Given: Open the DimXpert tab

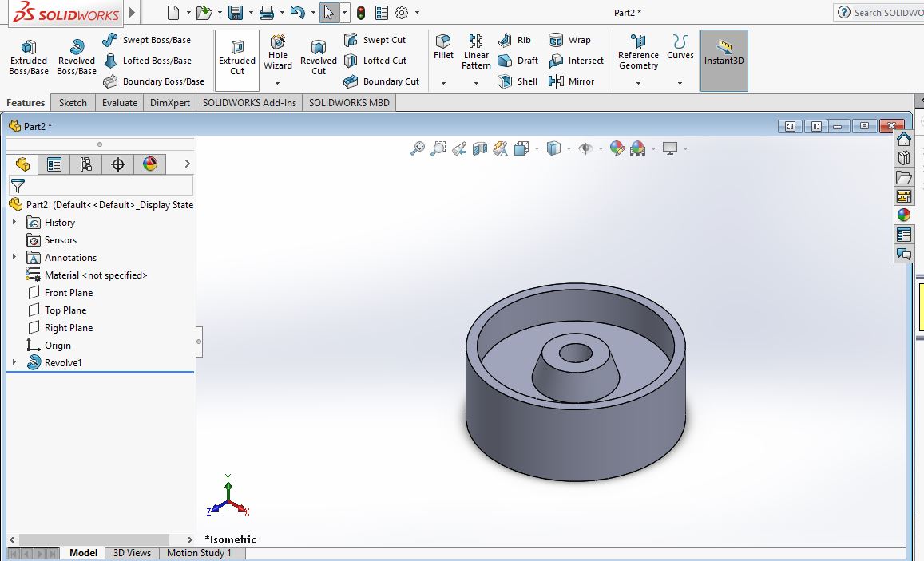Looking at the screenshot, I should click(170, 102).
